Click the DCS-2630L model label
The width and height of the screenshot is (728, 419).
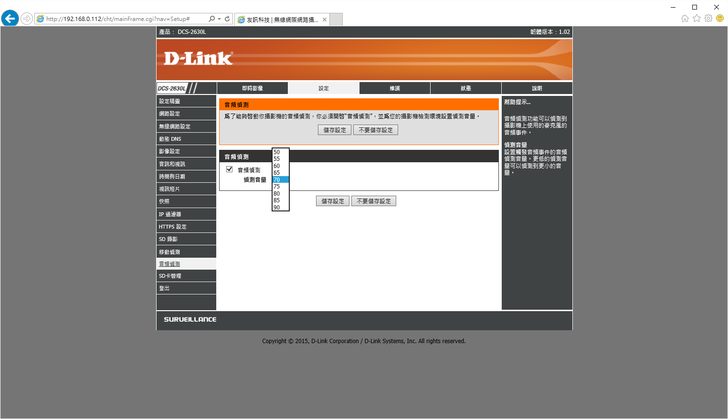(172, 88)
